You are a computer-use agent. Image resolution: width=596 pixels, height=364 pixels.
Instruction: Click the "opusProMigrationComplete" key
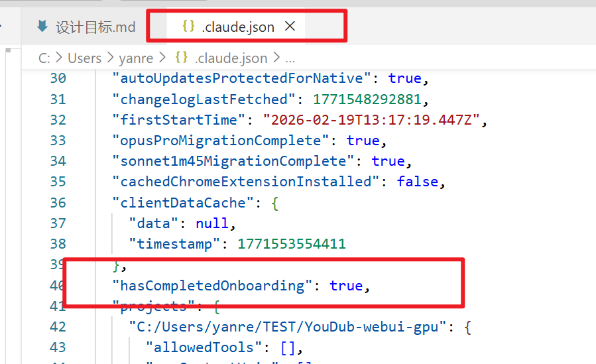tap(221, 141)
